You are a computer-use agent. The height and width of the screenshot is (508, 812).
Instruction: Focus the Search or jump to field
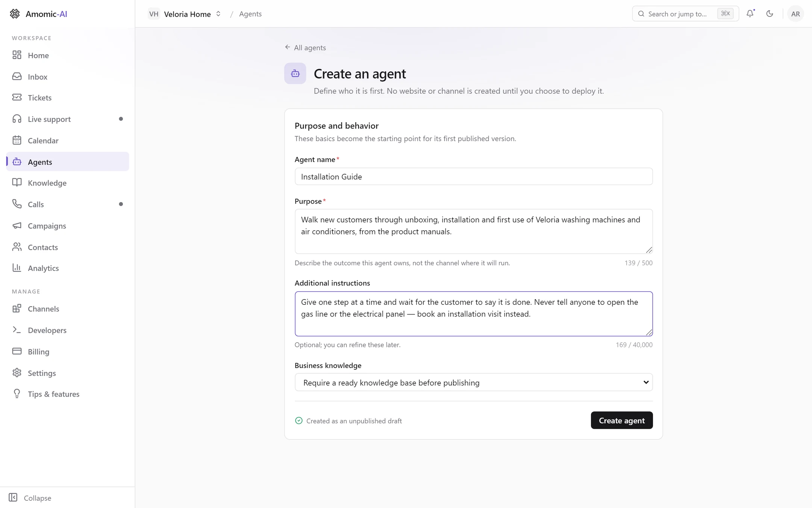[685, 14]
